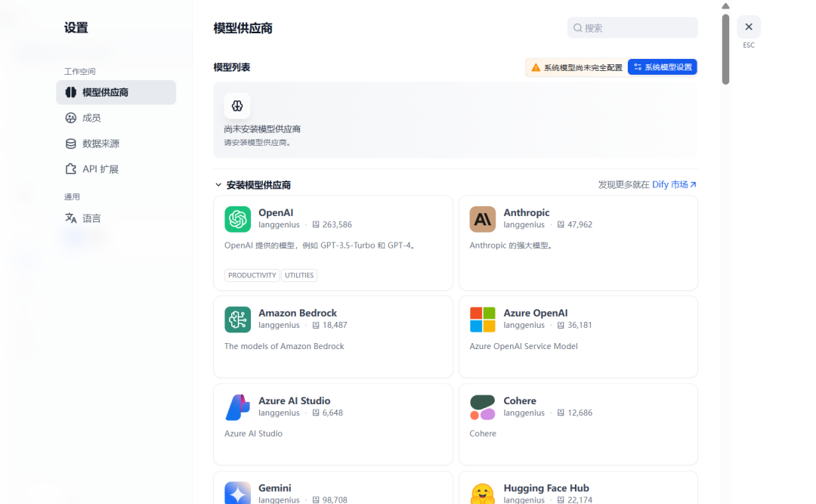The width and height of the screenshot is (816, 504).
Task: Click the Azure OpenAI Service Model description
Action: (x=524, y=346)
